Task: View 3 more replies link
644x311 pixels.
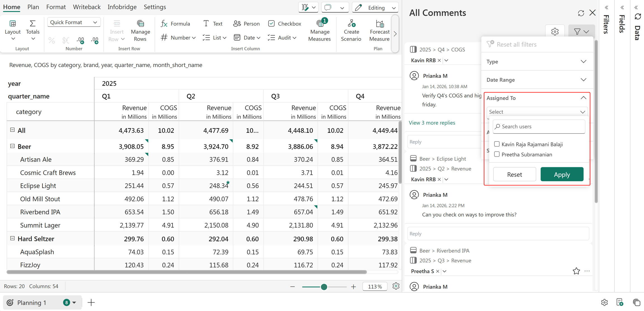Action: click(432, 123)
